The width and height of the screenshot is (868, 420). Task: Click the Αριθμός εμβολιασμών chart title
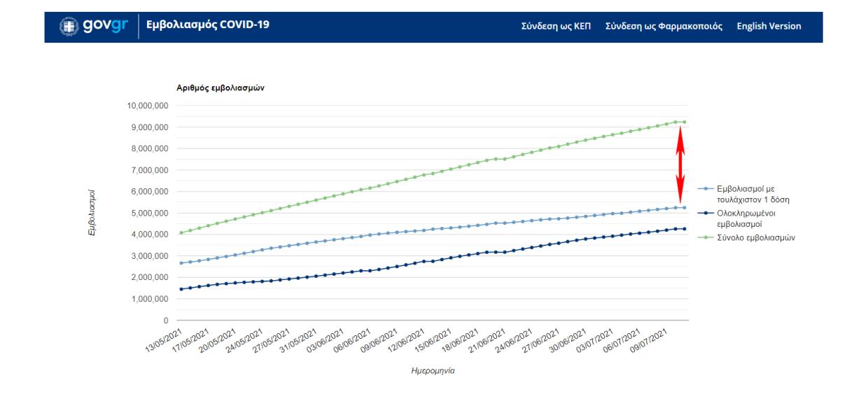[x=220, y=88]
